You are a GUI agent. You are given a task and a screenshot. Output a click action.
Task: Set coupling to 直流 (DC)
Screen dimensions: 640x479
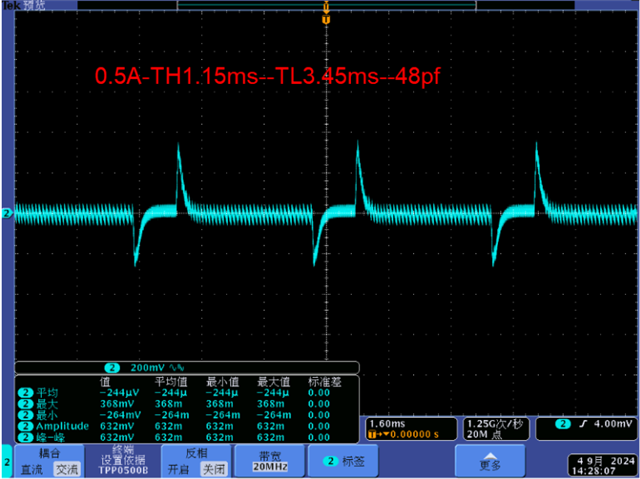pos(32,469)
